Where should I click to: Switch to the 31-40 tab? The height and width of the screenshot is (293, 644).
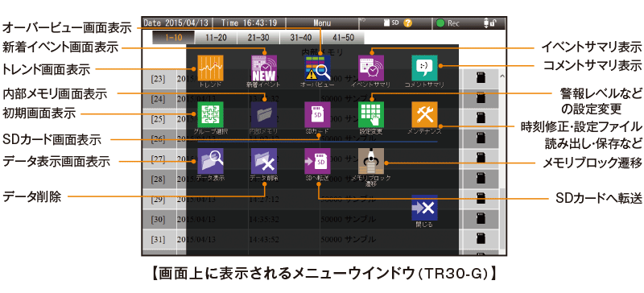pyautogui.click(x=300, y=37)
